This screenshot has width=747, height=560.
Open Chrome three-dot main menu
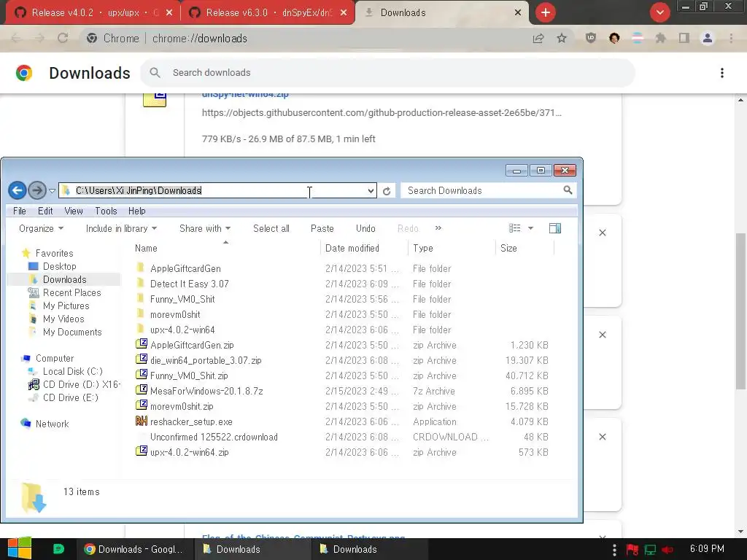click(731, 38)
